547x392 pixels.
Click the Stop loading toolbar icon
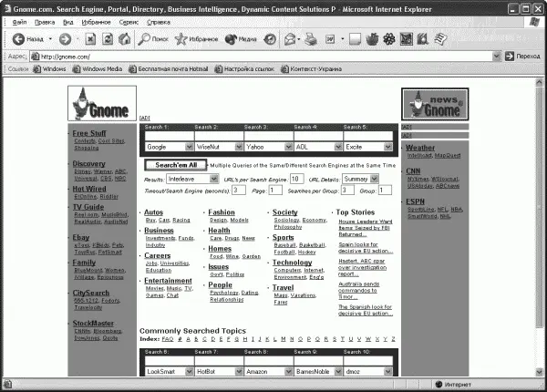tap(90, 38)
